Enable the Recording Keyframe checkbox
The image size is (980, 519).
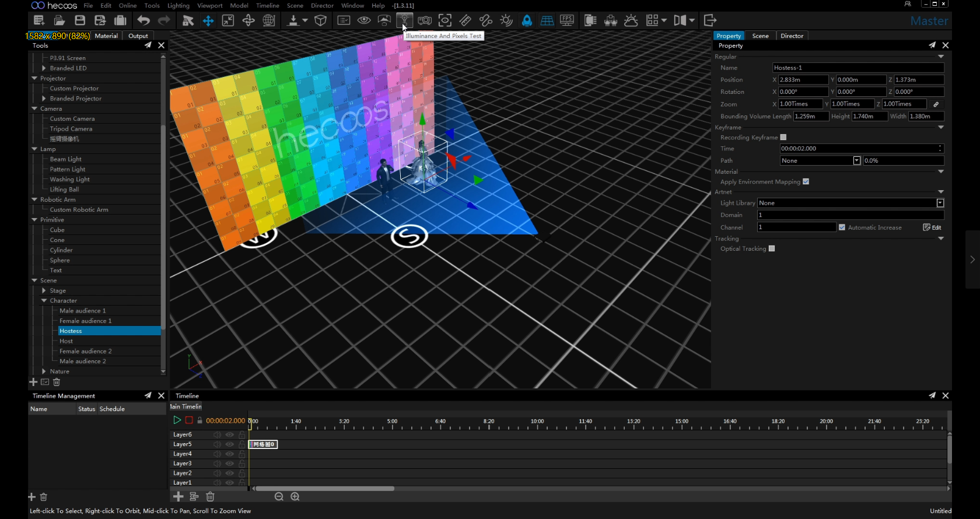(783, 138)
